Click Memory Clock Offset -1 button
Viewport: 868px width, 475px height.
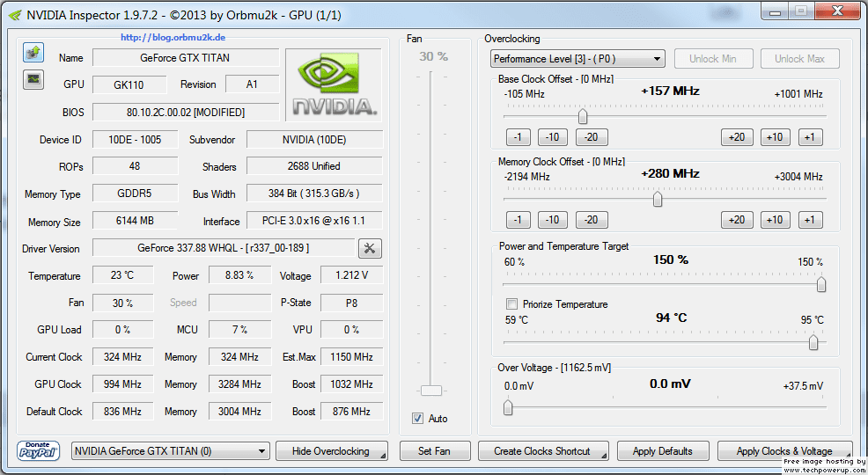click(519, 220)
